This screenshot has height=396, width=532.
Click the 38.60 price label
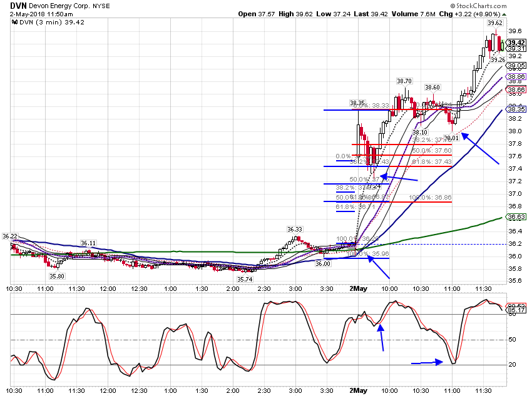[432, 88]
